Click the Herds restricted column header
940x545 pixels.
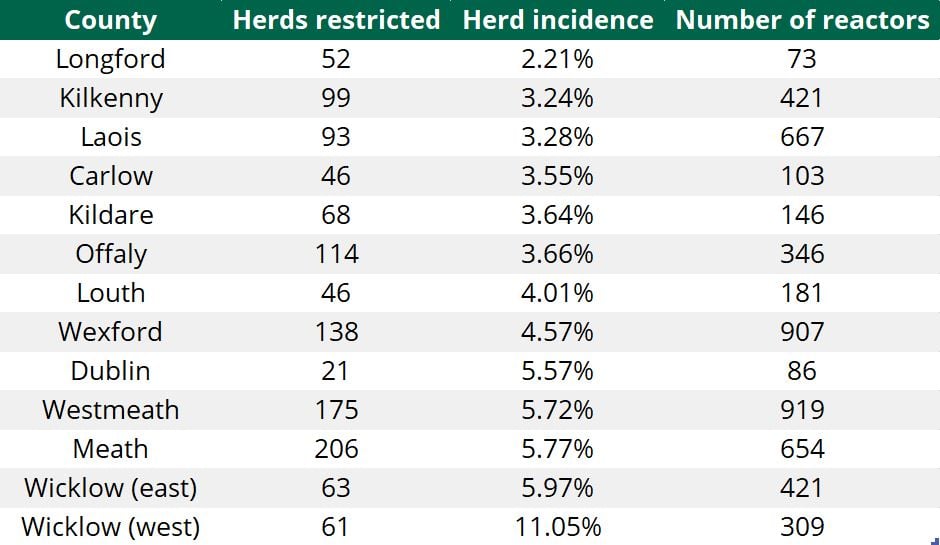336,20
